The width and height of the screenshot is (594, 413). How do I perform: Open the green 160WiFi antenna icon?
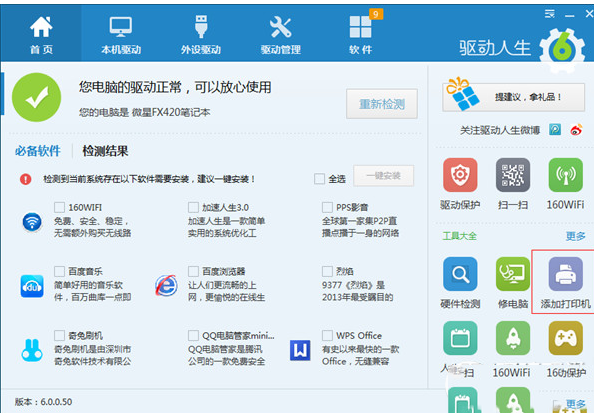566,175
